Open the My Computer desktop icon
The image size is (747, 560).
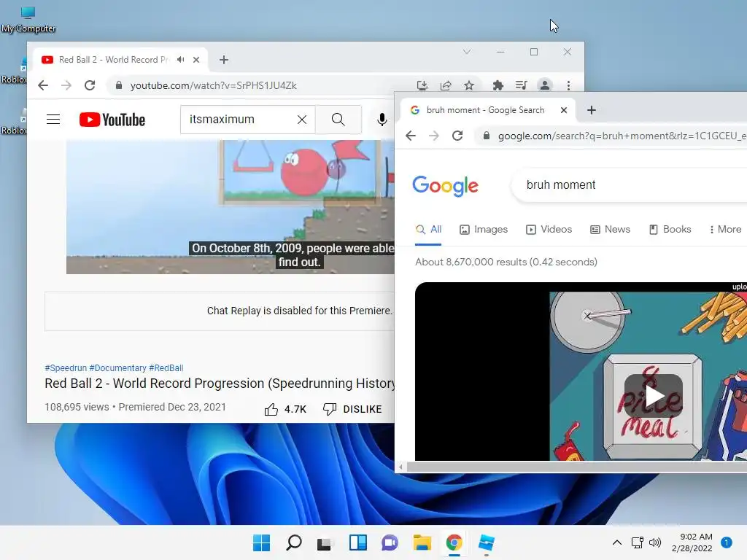click(x=28, y=19)
